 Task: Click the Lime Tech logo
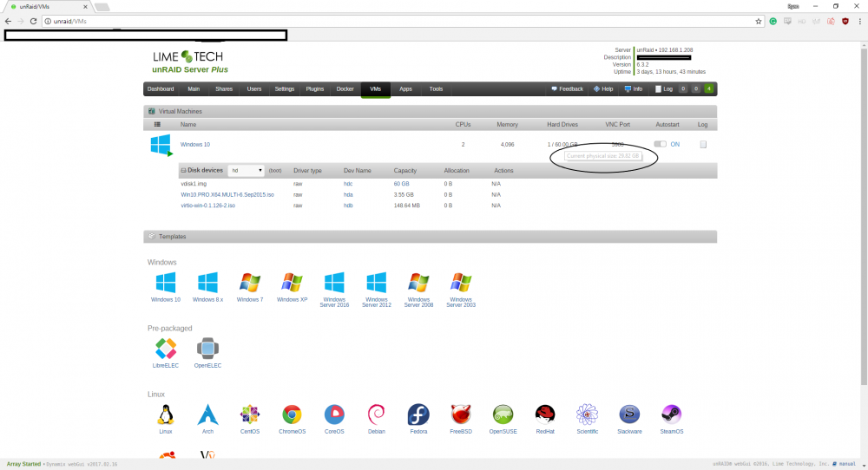point(187,57)
